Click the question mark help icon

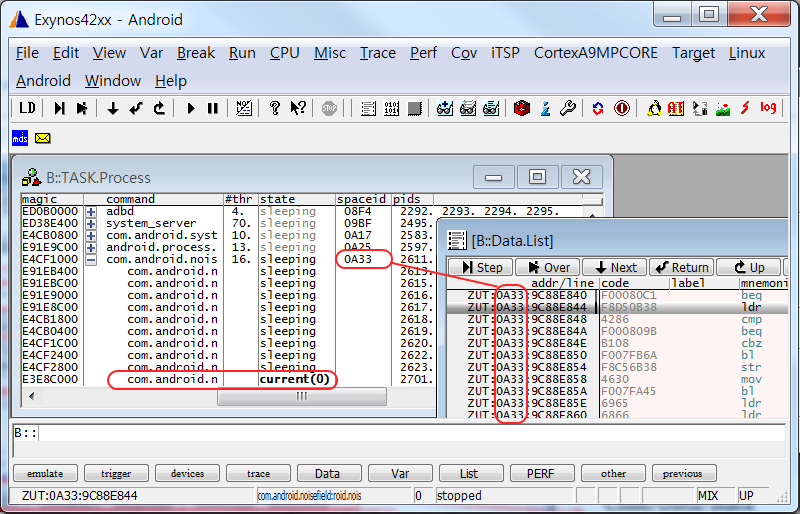click(x=275, y=108)
